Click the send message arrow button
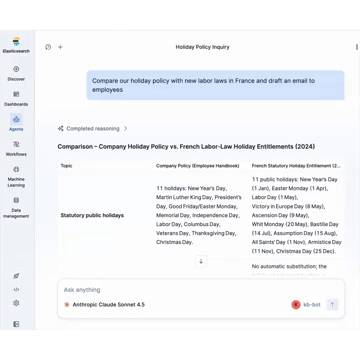Viewport: 360px width, 360px height. 332,304
